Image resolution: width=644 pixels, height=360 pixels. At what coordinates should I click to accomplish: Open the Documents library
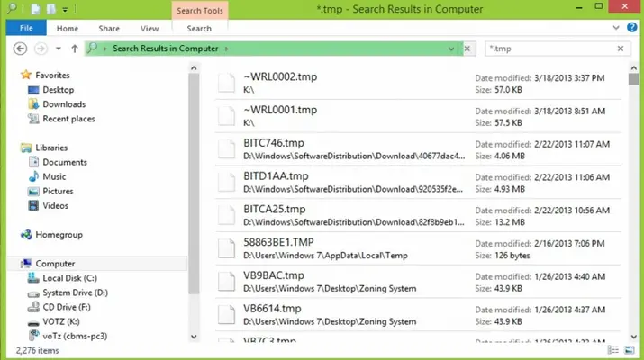tap(65, 162)
